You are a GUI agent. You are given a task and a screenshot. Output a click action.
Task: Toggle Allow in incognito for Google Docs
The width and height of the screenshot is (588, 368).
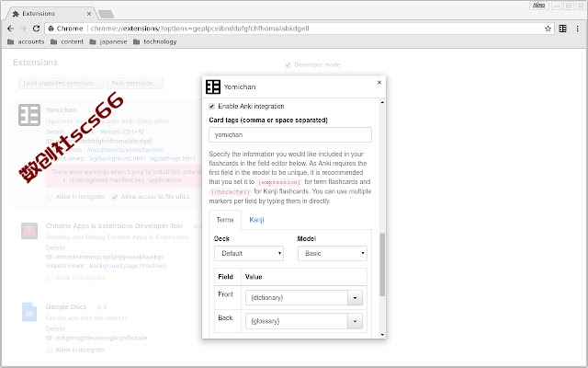coord(49,350)
